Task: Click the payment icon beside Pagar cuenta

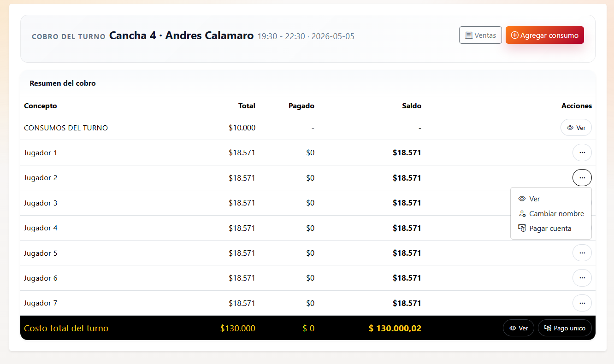Action: pyautogui.click(x=522, y=229)
